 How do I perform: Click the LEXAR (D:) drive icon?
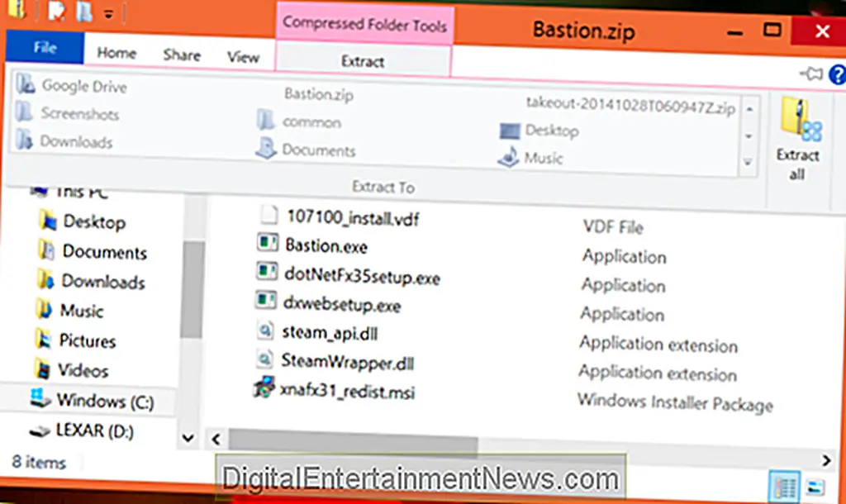40,430
